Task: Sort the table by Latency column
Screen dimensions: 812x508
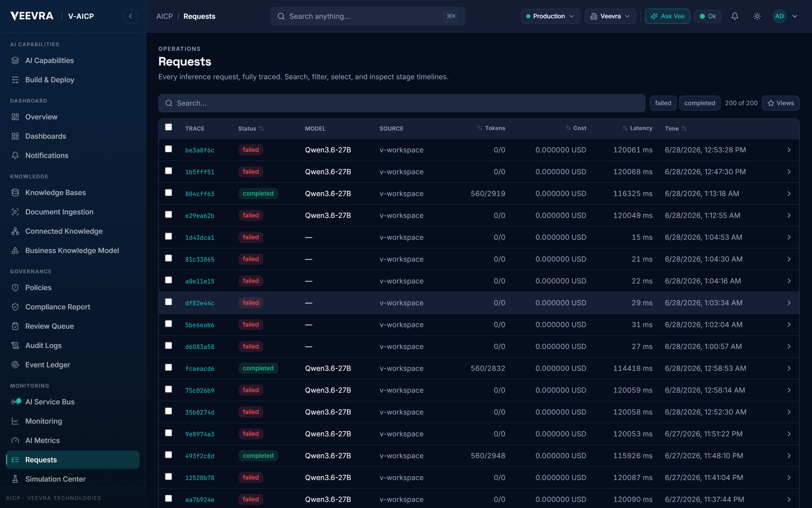Action: [x=637, y=128]
